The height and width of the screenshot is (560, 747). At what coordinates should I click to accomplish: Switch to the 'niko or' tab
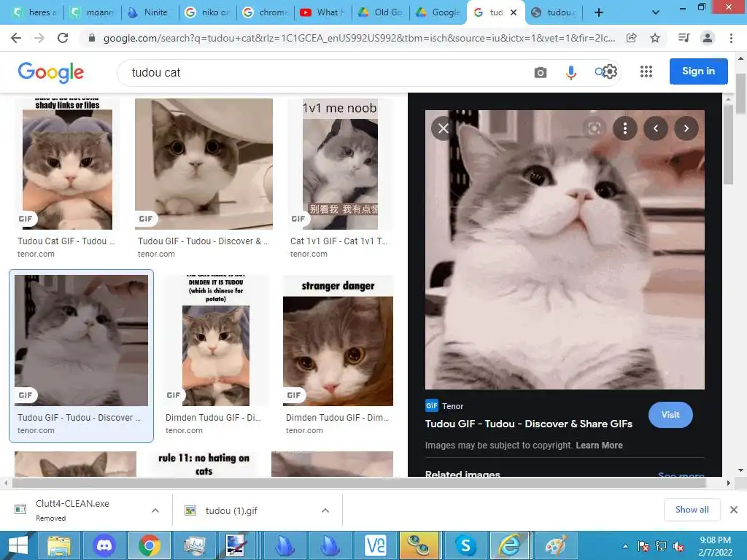tap(208, 12)
